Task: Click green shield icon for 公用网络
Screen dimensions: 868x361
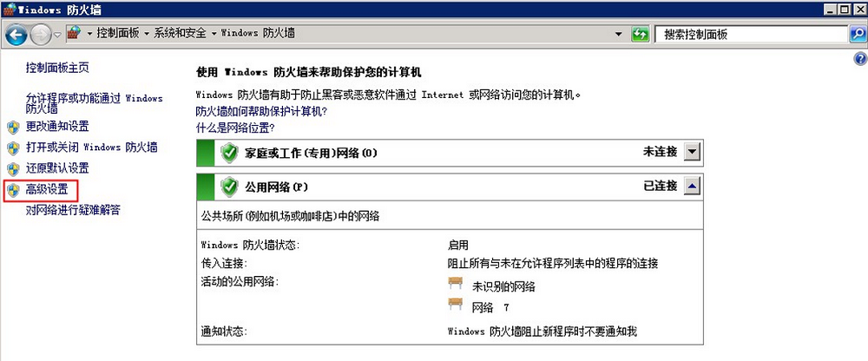Action: point(229,187)
